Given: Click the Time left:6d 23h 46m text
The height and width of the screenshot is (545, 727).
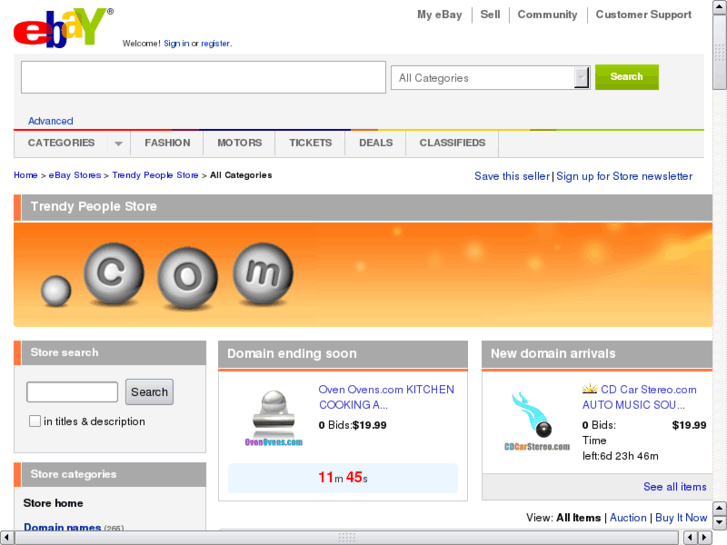Looking at the screenshot, I should pos(620,449).
